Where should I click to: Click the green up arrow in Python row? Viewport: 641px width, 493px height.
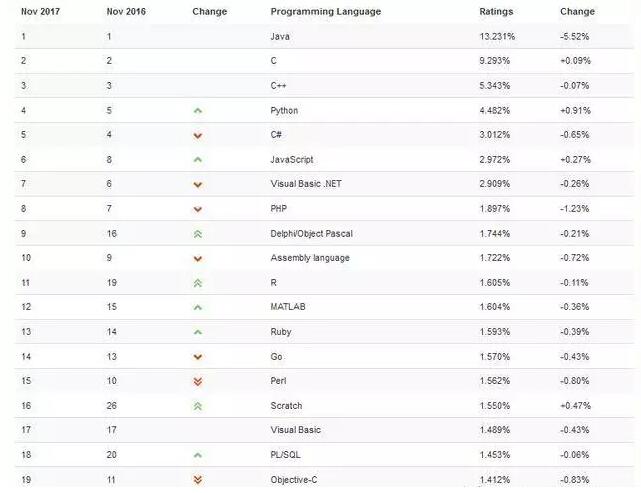coord(198,111)
